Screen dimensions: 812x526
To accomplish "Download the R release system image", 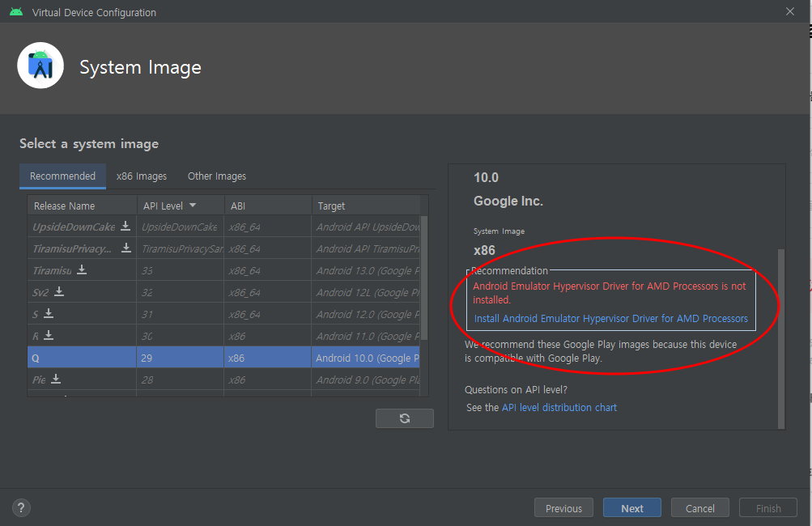I will click(49, 335).
